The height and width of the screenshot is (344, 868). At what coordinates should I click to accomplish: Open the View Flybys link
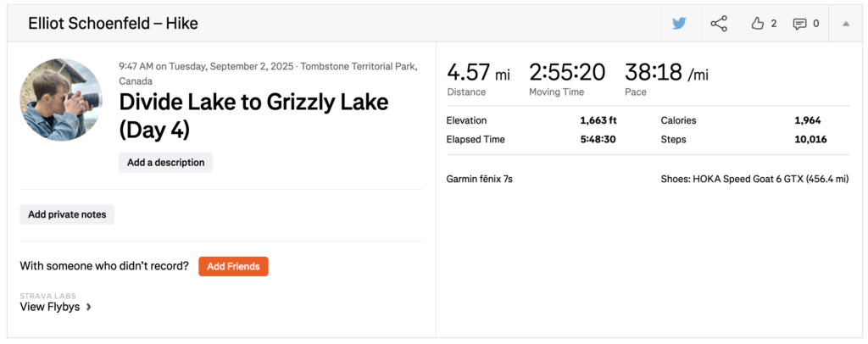tap(50, 307)
